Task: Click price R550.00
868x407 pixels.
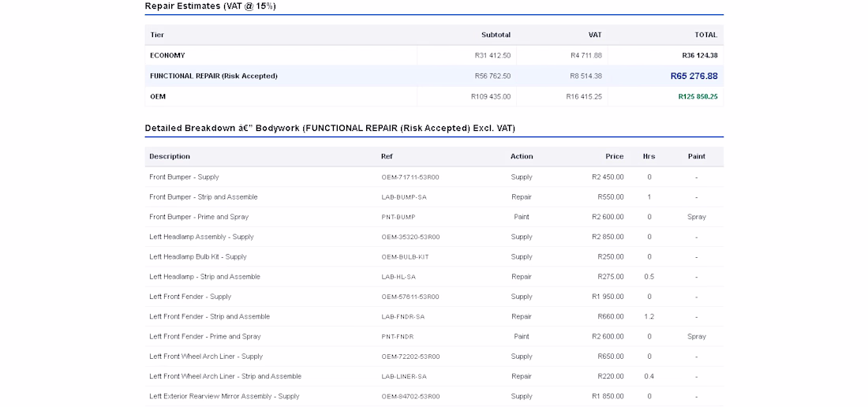Action: pos(611,197)
